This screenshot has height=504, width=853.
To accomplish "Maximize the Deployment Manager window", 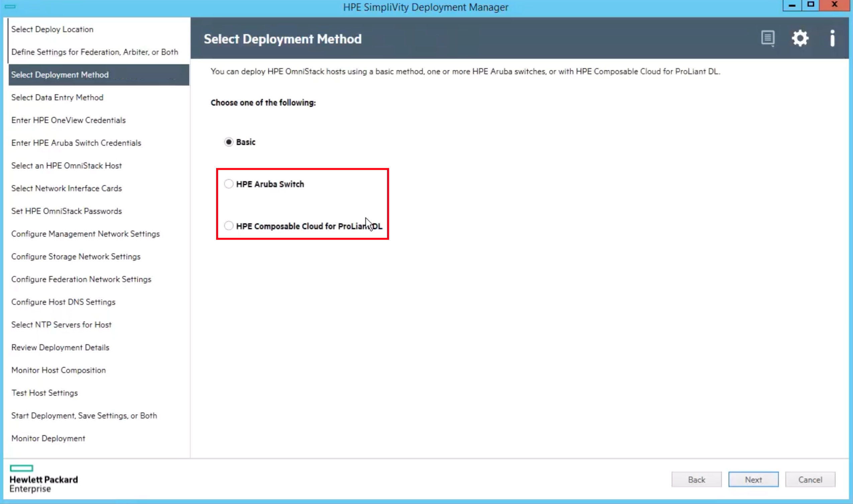I will 811,5.
